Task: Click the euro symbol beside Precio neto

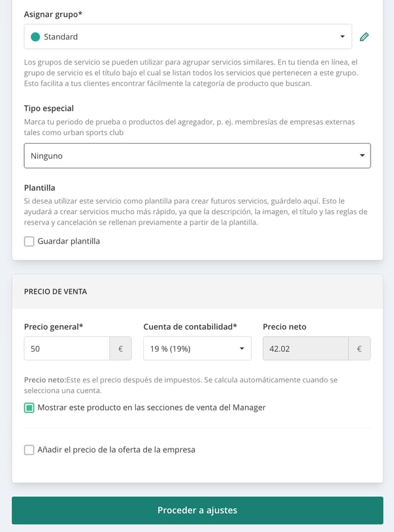Action: 359,349
